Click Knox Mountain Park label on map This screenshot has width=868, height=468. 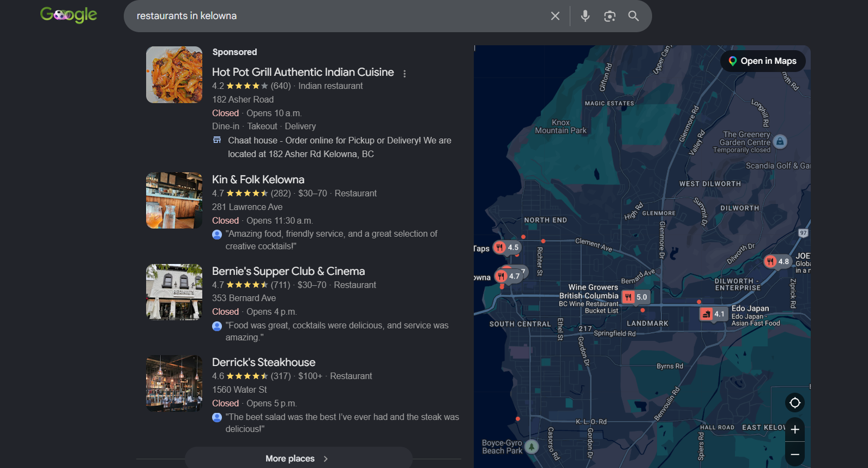tap(560, 127)
